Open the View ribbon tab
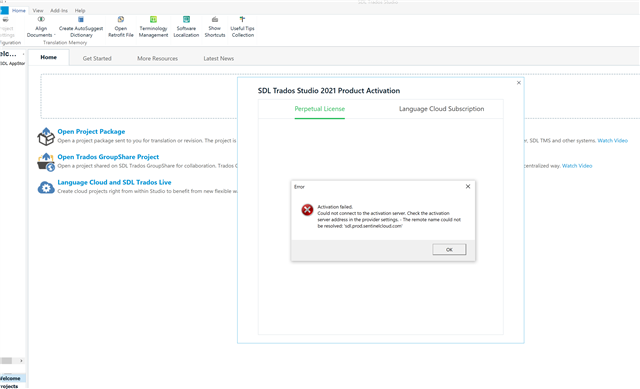 click(x=38, y=11)
